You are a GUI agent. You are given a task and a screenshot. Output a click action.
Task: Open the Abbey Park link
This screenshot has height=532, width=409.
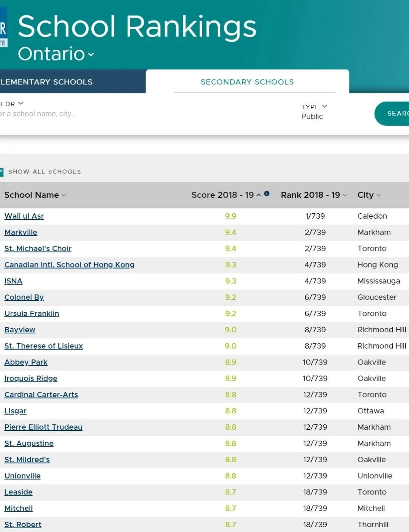26,362
